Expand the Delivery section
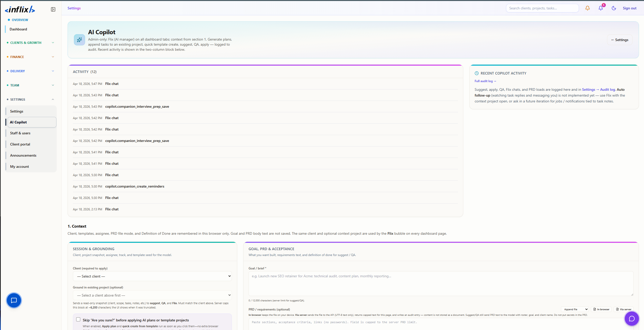The height and width of the screenshot is (330, 644). [30, 71]
